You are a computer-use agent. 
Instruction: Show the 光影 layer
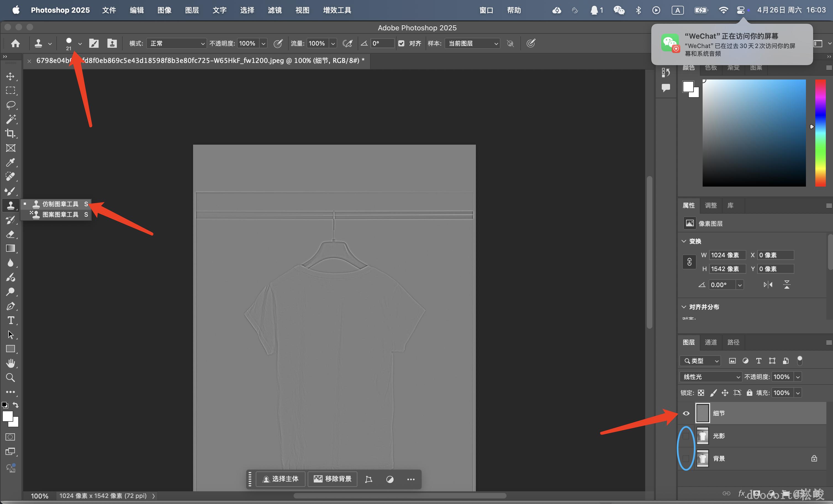pos(686,436)
